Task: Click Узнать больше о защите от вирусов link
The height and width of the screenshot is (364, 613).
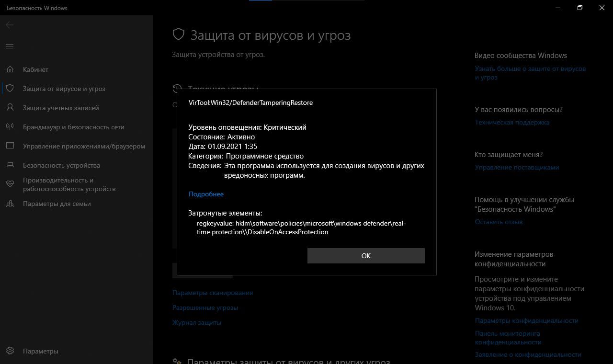Action: point(530,73)
